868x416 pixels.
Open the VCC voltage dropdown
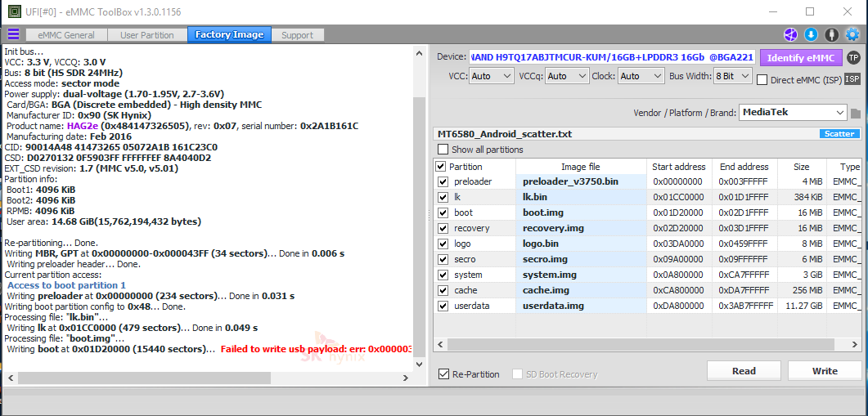point(492,76)
